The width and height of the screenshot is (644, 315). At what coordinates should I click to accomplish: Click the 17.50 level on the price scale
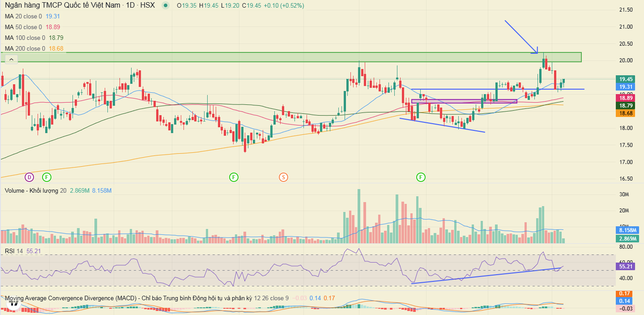tap(625, 145)
